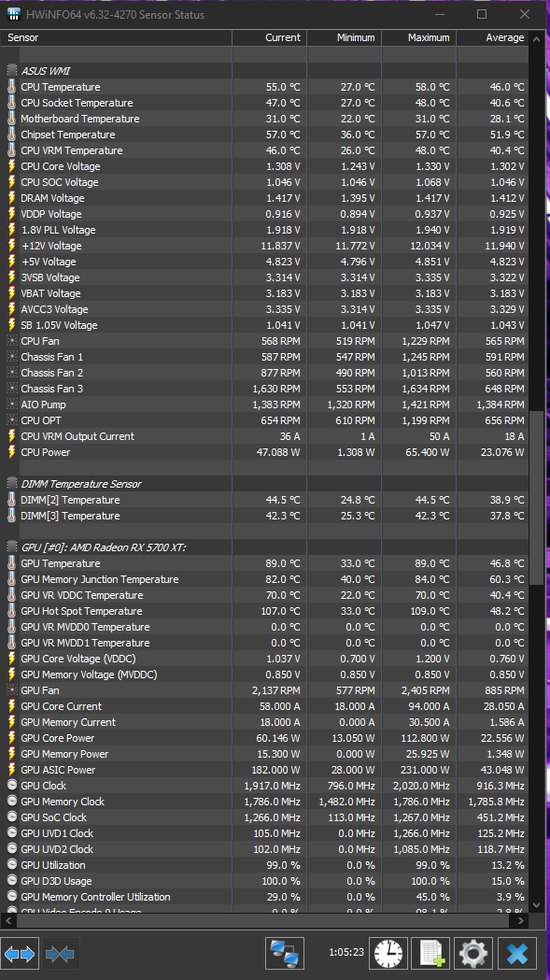Click the lightning icon beside CPU Power
This screenshot has height=980, width=550.
point(12,452)
